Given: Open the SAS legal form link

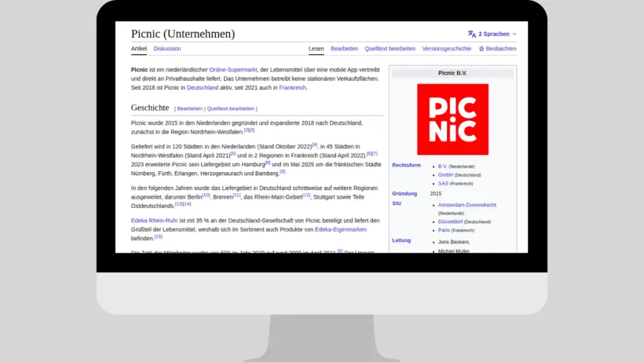Looking at the screenshot, I should point(443,184).
